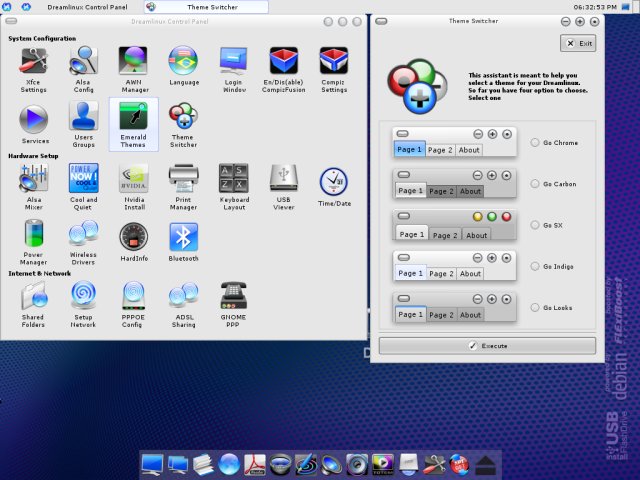This screenshot has width=640, height=480.
Task: Open Control Panel window menu button
Action: (11, 21)
